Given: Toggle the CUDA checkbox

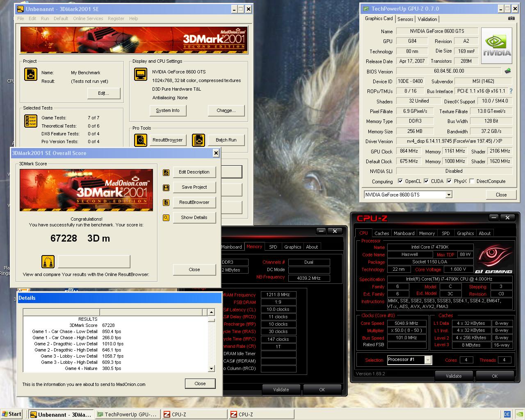Looking at the screenshot, I should pyautogui.click(x=426, y=181).
